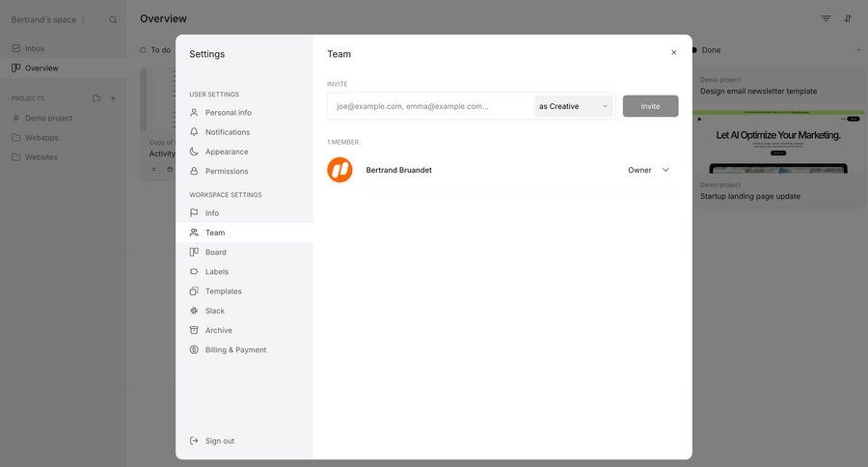Click the search icon in sidebar
Viewport: 868px width, 467px height.
[113, 19]
